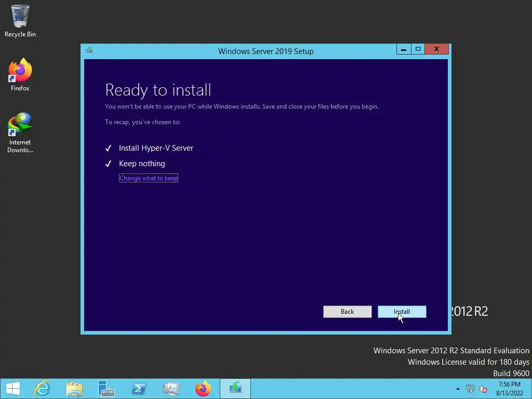Launch the Firefox desktop shortcut

coord(20,75)
